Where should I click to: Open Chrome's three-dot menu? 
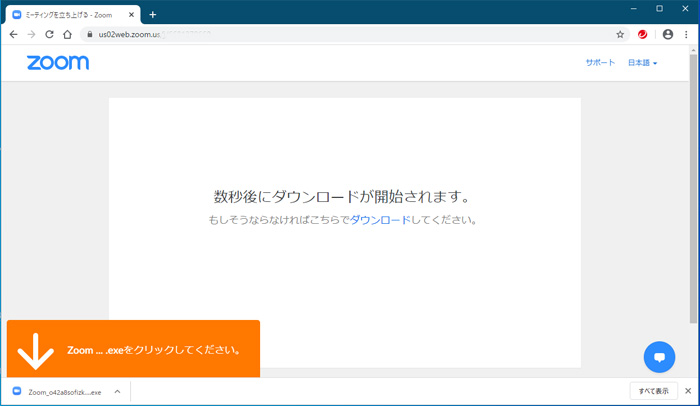click(686, 34)
